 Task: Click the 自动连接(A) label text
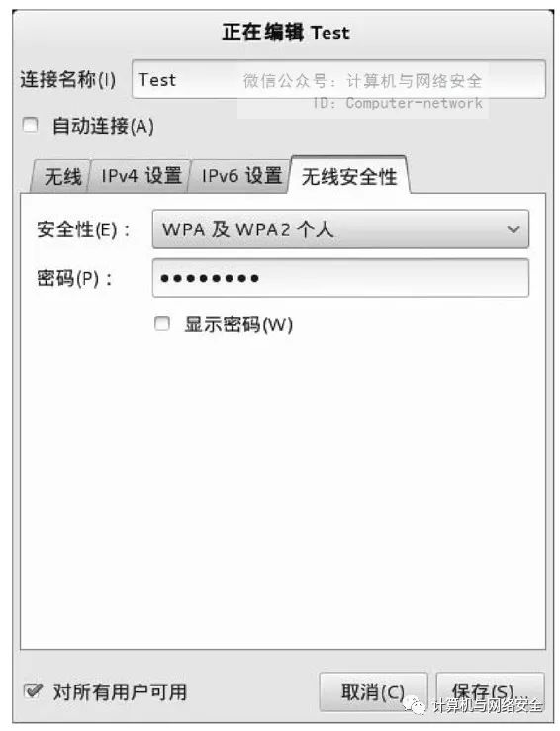click(x=103, y=126)
